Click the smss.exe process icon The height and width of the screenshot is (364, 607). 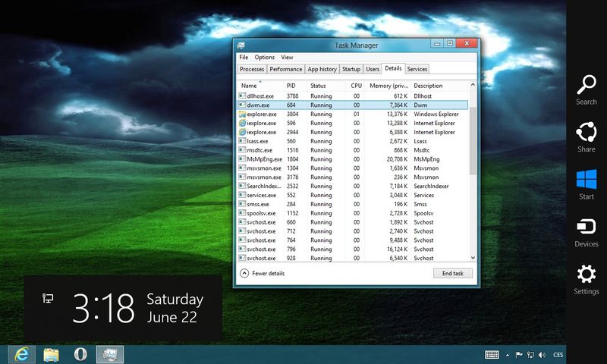242,204
